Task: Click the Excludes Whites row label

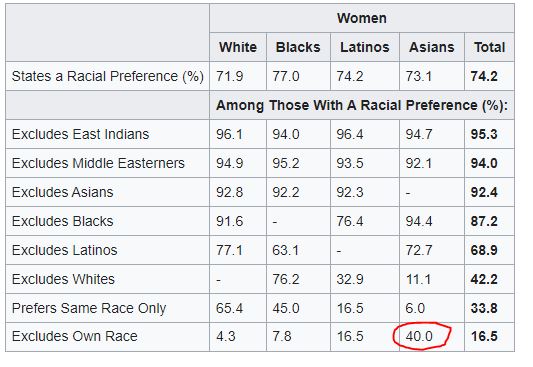Action: pos(63,279)
